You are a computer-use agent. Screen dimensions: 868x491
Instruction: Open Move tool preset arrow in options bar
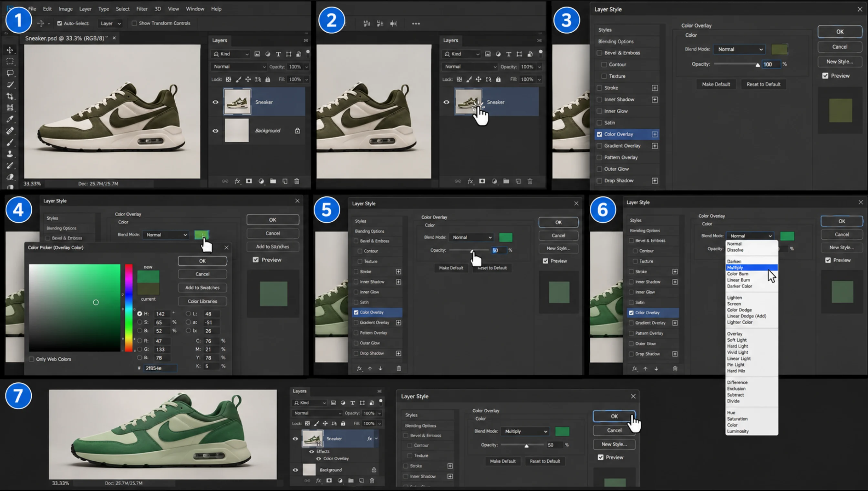tap(49, 24)
